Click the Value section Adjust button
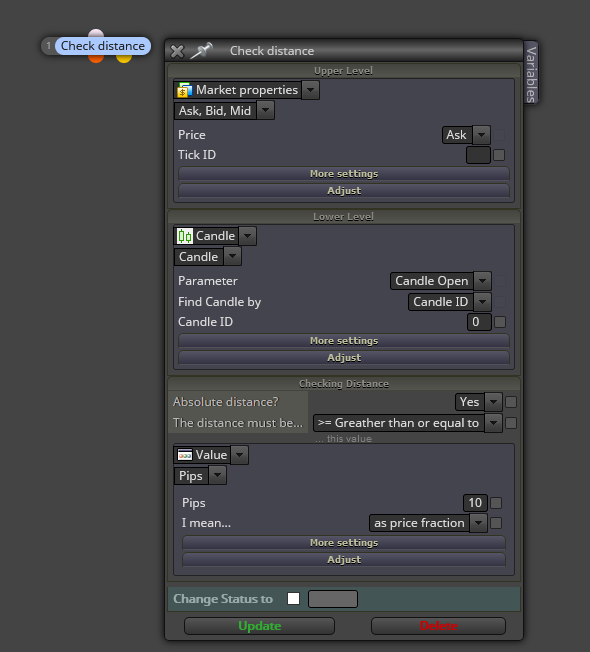The height and width of the screenshot is (652, 590). 344,560
